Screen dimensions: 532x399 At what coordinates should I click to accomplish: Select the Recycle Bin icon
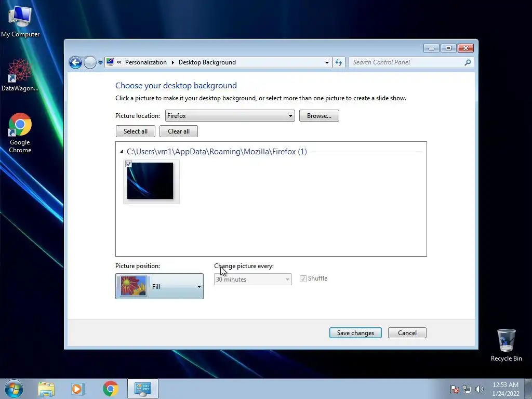tap(506, 345)
